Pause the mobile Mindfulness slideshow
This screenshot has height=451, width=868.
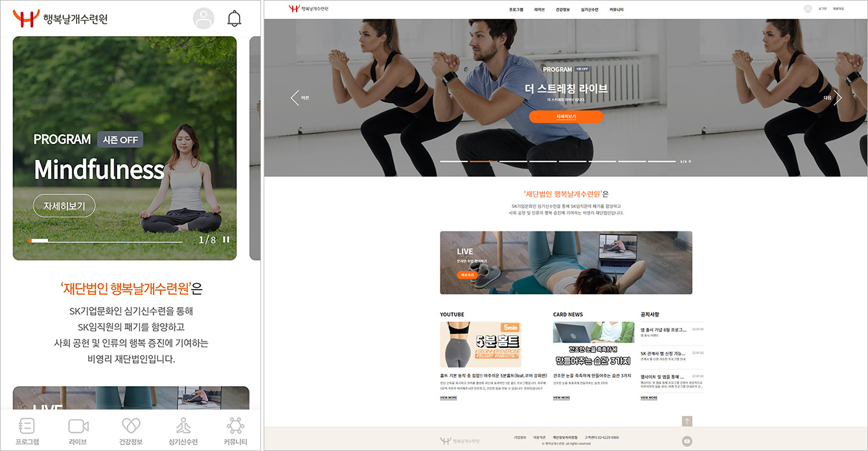(x=226, y=240)
